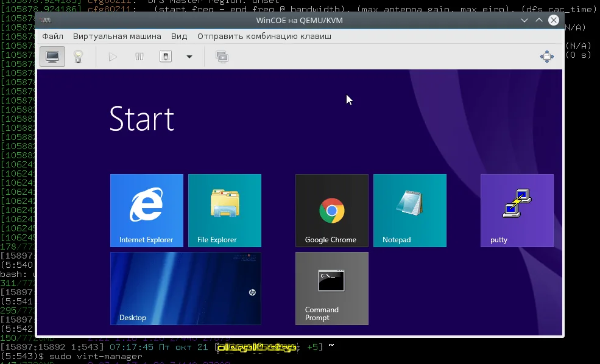Shut down the virtual machine
Screen dimensions: 600x364
(164, 56)
